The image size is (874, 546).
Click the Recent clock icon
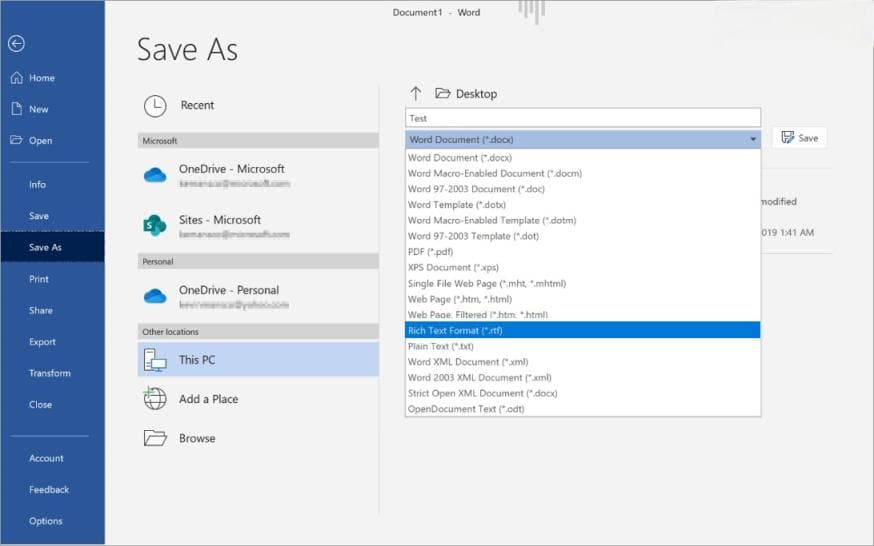point(155,105)
